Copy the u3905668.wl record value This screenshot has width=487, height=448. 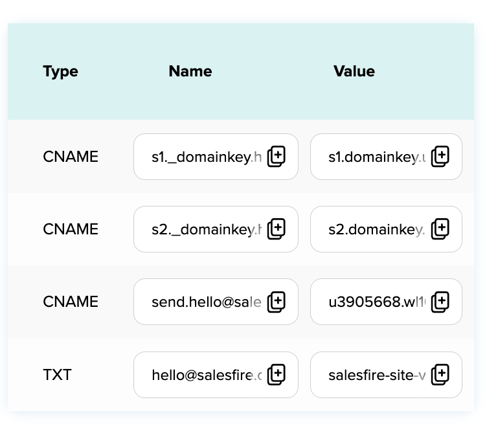(440, 302)
